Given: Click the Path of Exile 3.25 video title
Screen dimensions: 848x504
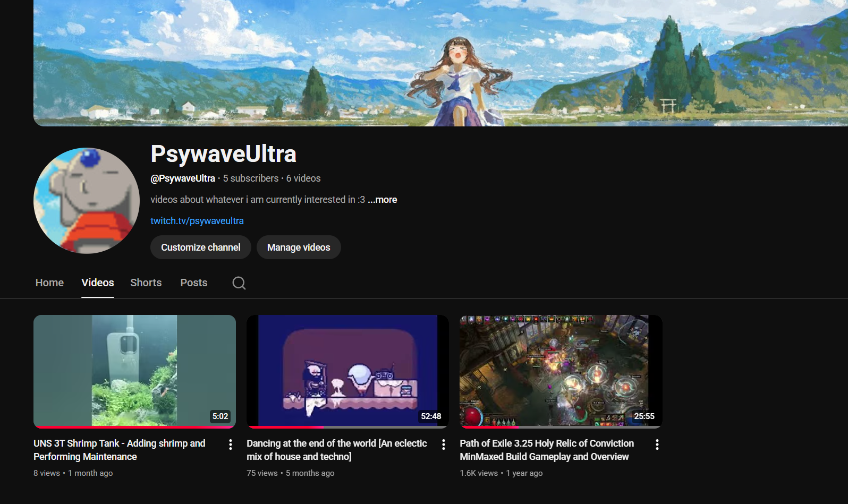Looking at the screenshot, I should click(546, 450).
